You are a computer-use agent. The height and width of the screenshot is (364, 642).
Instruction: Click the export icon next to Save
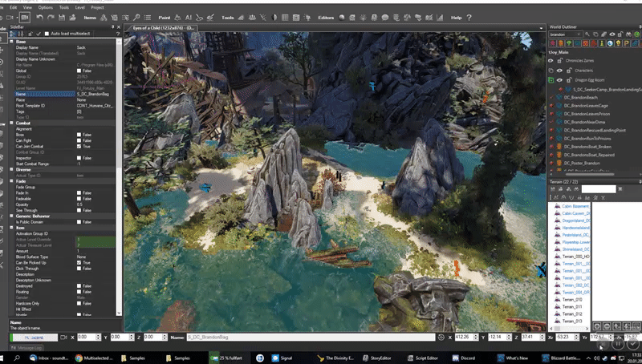click(x=72, y=18)
